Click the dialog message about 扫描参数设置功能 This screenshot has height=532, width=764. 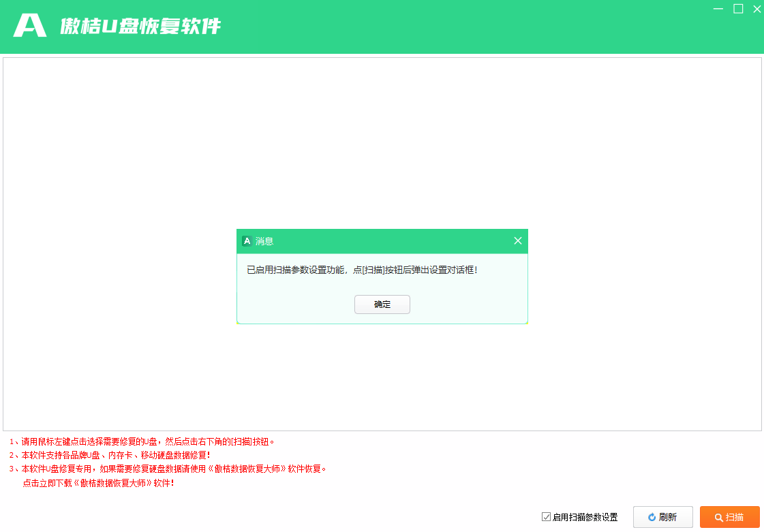click(x=362, y=270)
